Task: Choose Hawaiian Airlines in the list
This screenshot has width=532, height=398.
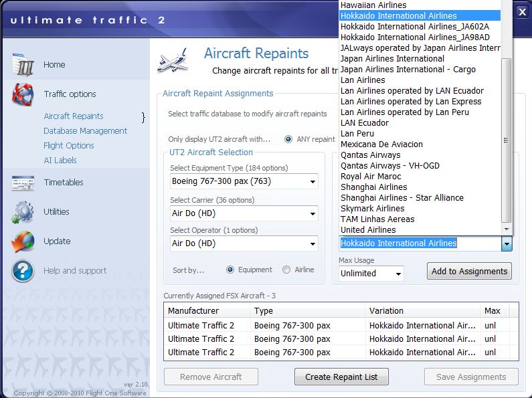Action: pos(420,5)
